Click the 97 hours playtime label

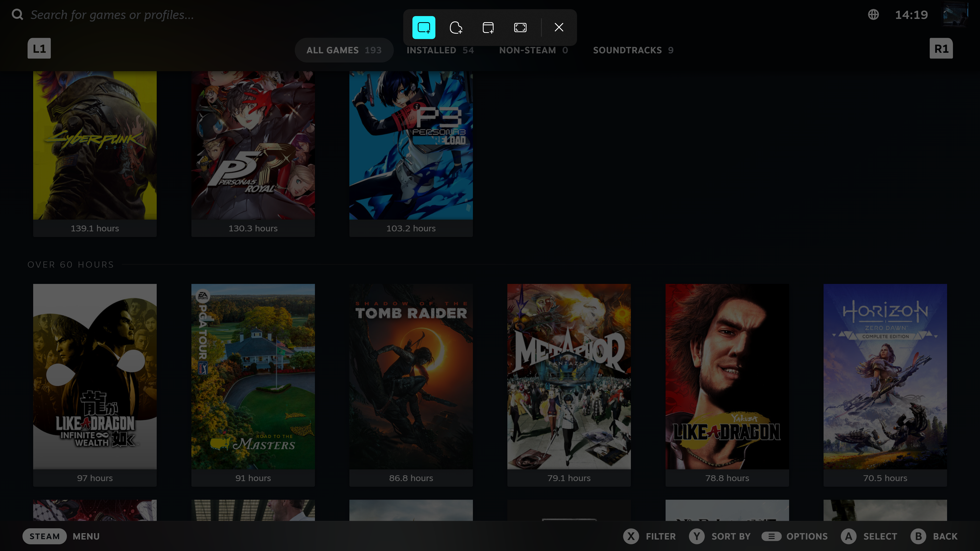(95, 478)
